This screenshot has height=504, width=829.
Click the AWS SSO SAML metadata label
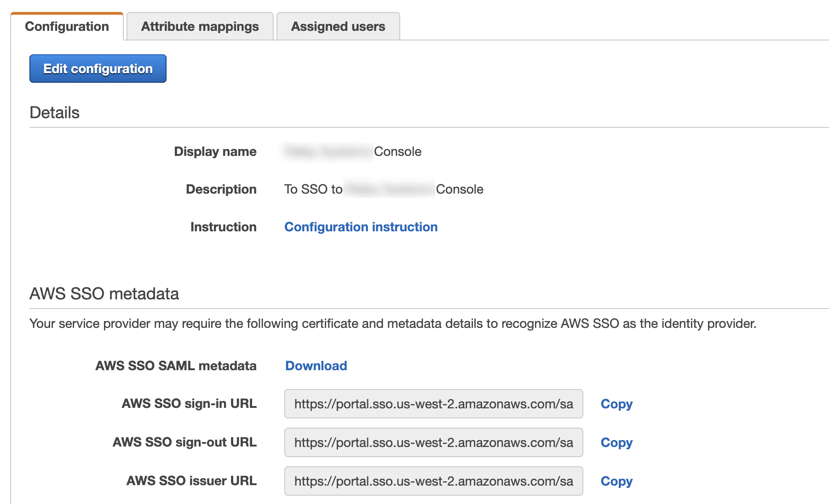click(176, 366)
